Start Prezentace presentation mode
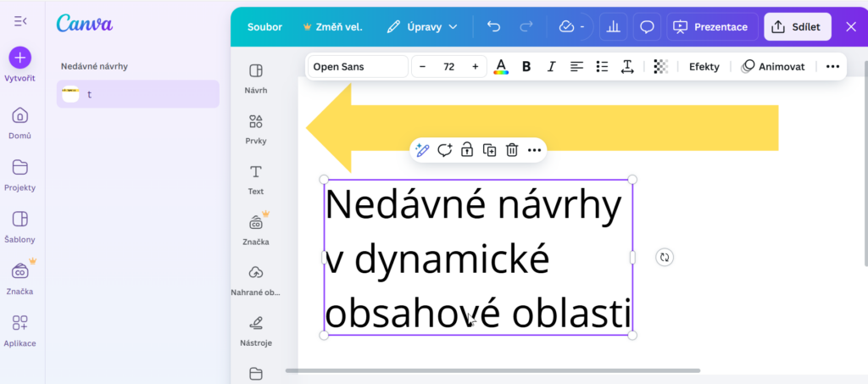This screenshot has height=384, width=868. click(710, 27)
